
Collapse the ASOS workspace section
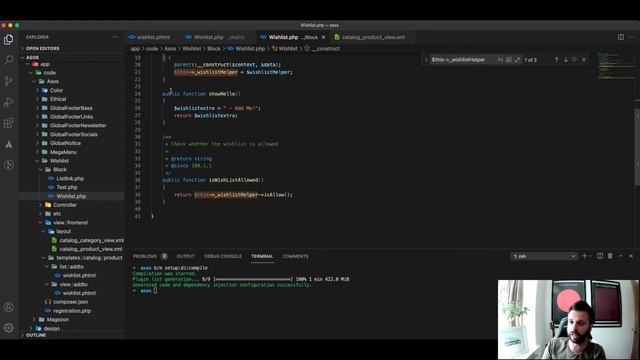tap(32, 57)
